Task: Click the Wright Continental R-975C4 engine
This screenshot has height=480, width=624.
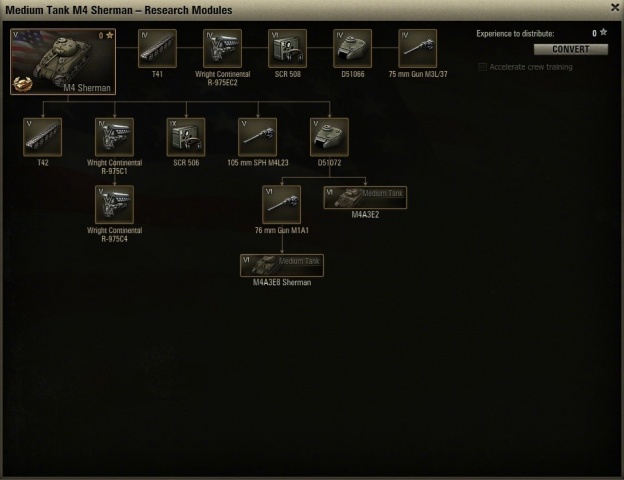Action: (114, 205)
